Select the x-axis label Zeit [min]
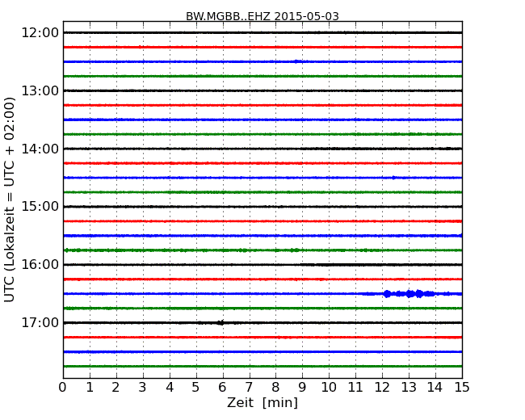Image resolution: width=525 pixels, height=420 pixels. point(262,402)
